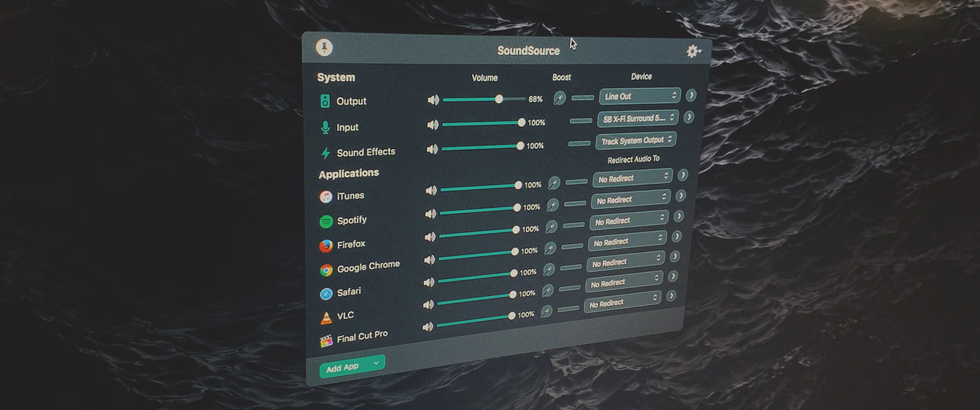This screenshot has width=980, height=410.
Task: Open the Line Out output device dropdown
Action: [x=640, y=96]
